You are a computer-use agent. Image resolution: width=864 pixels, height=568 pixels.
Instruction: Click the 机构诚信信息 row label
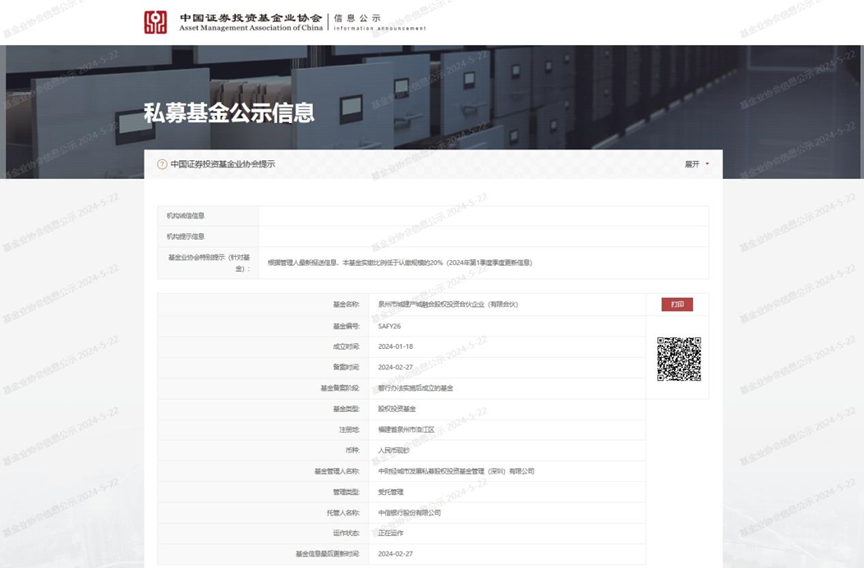(185, 216)
